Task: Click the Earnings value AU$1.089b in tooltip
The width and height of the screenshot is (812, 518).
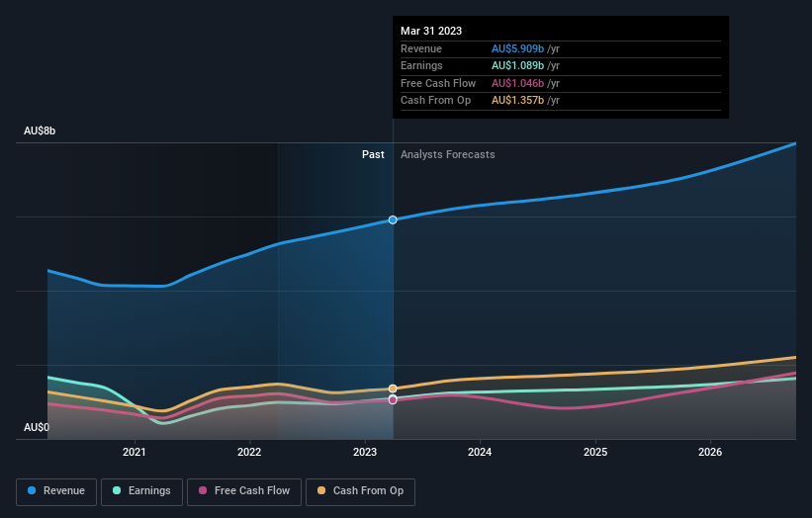Action: 517,65
